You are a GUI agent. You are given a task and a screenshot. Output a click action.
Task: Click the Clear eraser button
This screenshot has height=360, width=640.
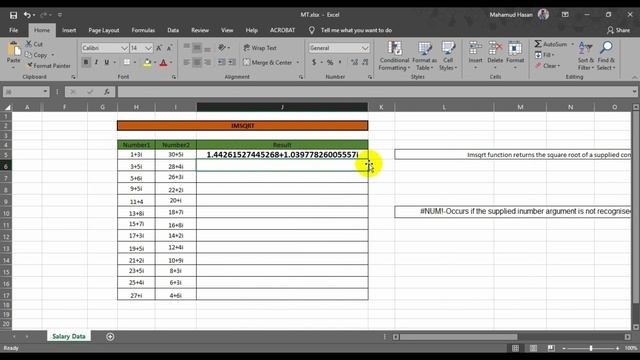tap(547, 66)
